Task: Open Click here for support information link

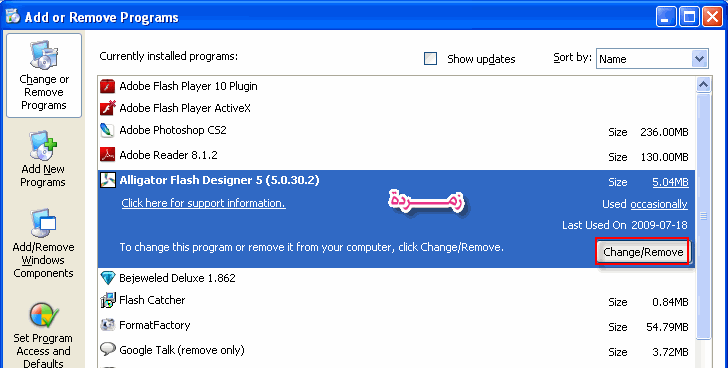Action: [x=203, y=203]
